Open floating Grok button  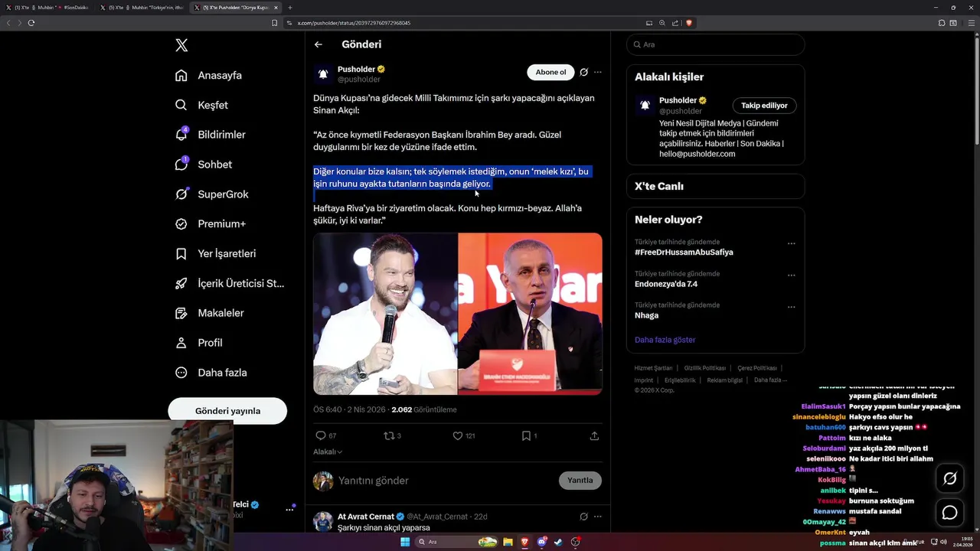[x=950, y=478]
